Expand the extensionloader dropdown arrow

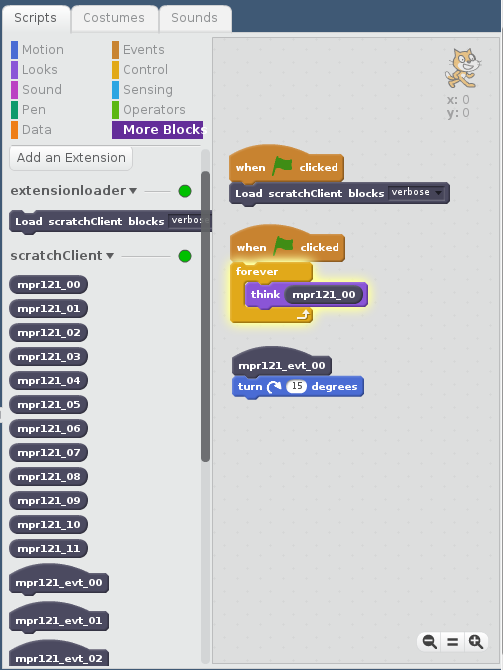133,191
